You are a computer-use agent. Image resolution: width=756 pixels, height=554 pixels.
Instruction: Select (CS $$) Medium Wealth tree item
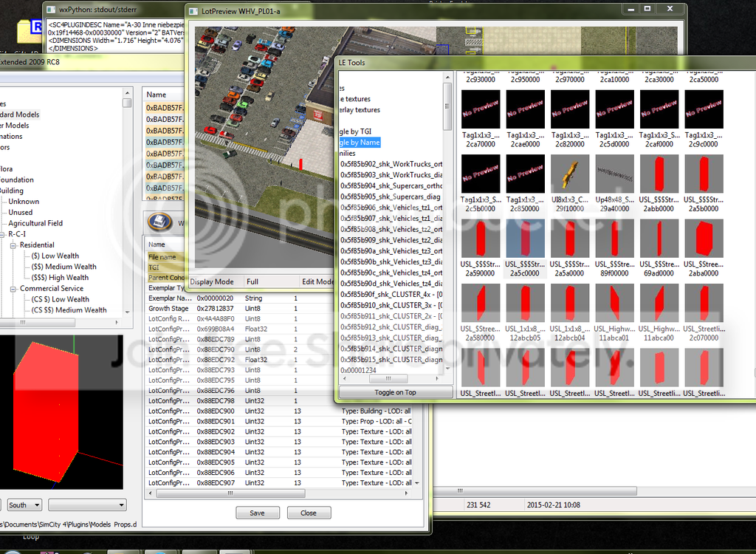pyautogui.click(x=69, y=310)
